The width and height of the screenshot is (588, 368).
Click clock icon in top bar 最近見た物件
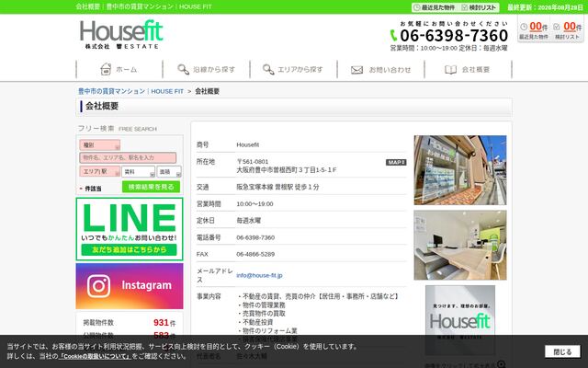coord(416,7)
